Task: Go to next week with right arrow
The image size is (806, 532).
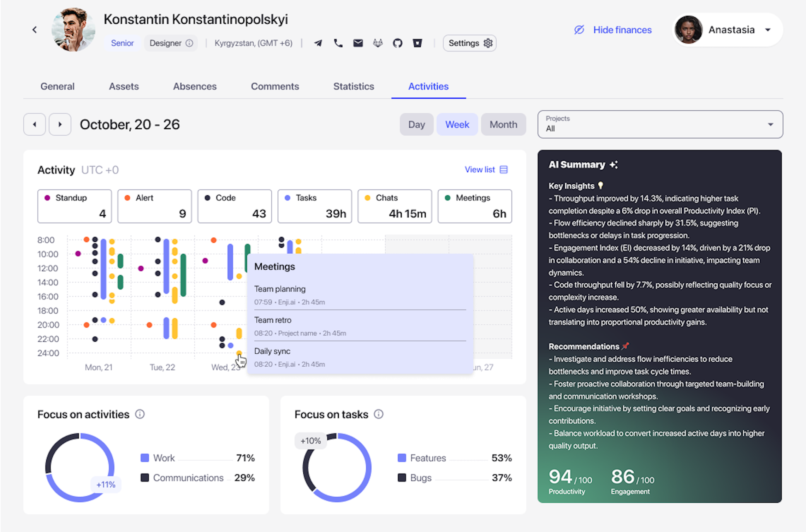Action: tap(60, 124)
